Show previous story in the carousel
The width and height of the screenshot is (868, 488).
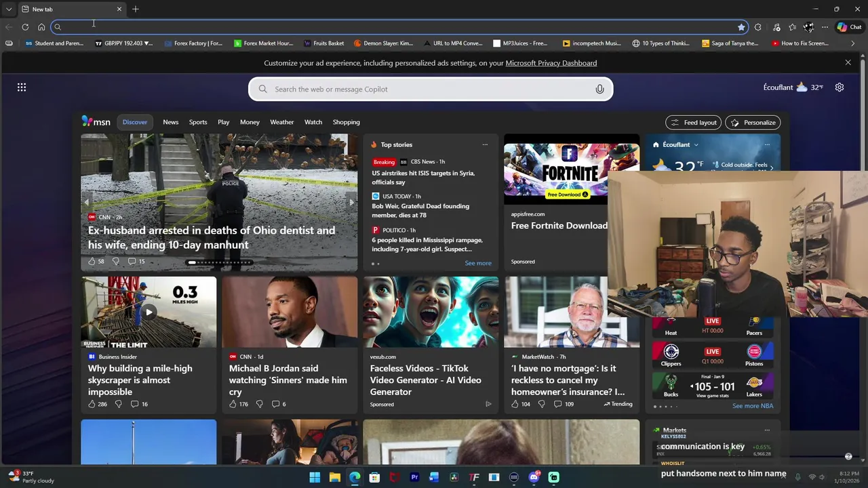87,202
